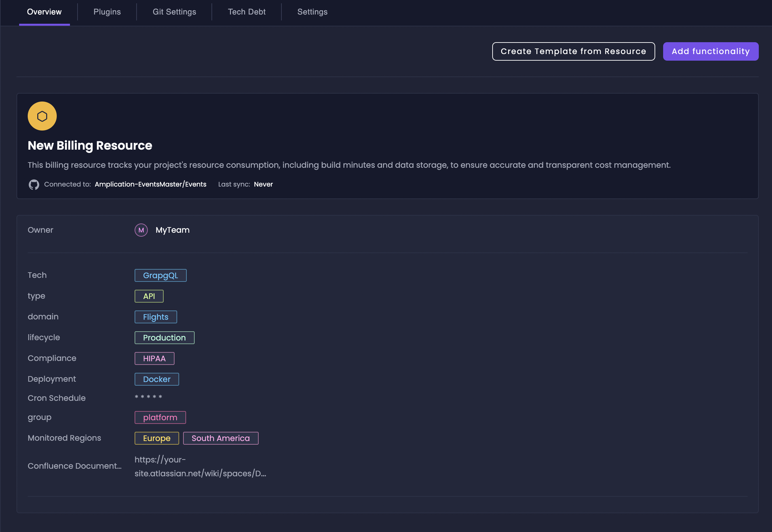Click the Production lifecycle tag
772x532 pixels.
164,338
